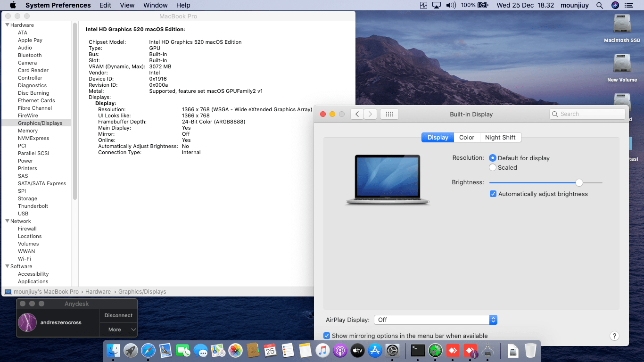Open Siri from the menu bar

(x=615, y=5)
